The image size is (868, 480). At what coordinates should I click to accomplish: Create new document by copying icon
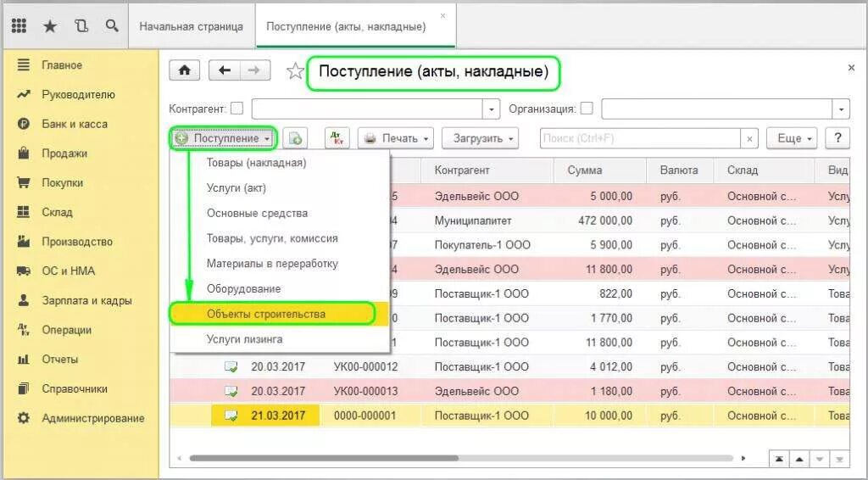pyautogui.click(x=296, y=138)
